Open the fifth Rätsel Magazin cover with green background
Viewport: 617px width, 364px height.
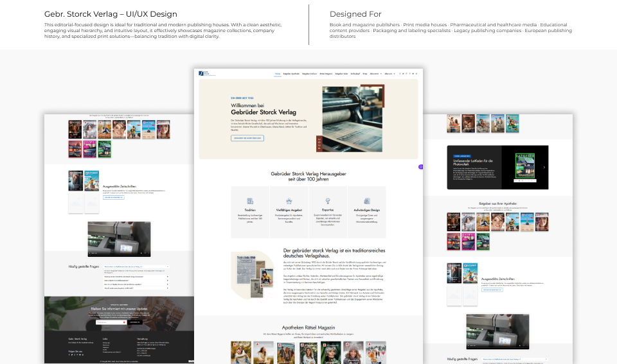click(331, 352)
